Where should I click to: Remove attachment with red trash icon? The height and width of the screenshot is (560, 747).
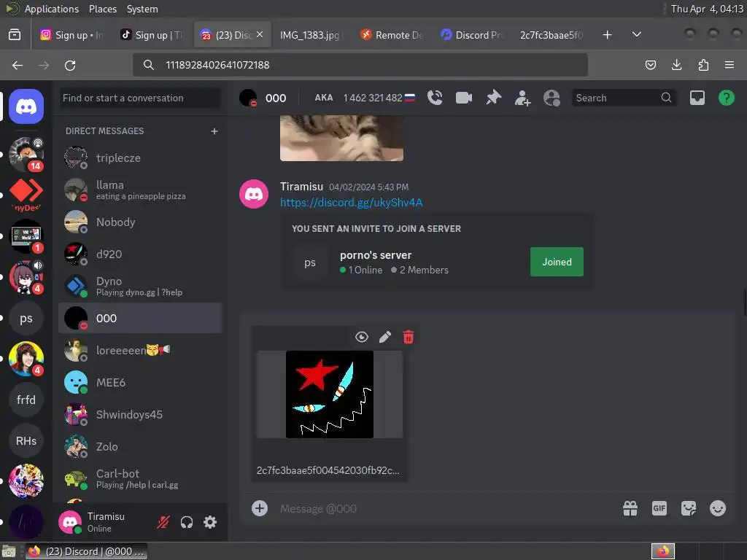pyautogui.click(x=409, y=337)
